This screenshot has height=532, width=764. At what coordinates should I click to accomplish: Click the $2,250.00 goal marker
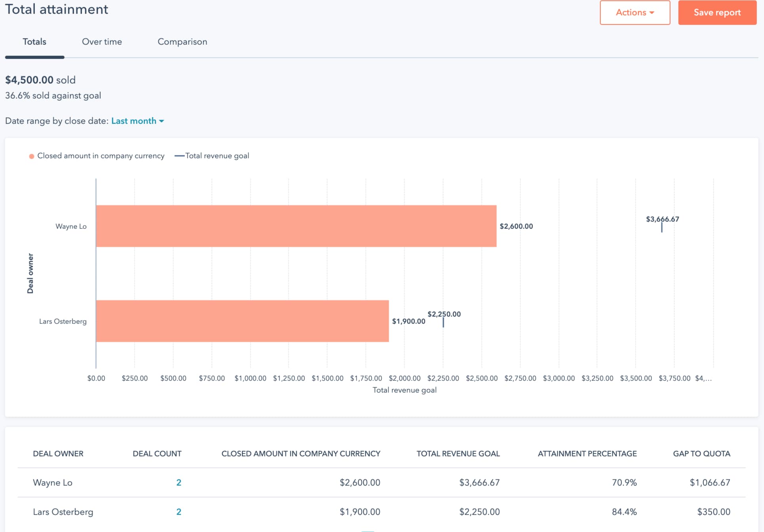[x=443, y=322]
